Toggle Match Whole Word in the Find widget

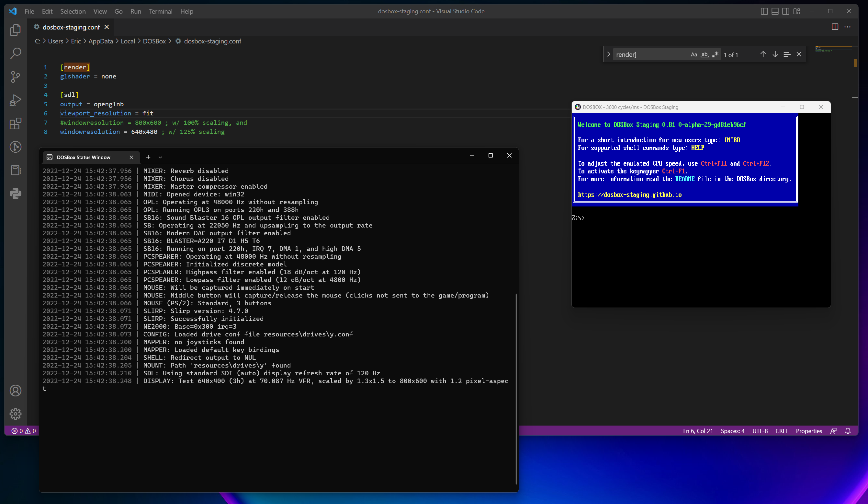[705, 54]
